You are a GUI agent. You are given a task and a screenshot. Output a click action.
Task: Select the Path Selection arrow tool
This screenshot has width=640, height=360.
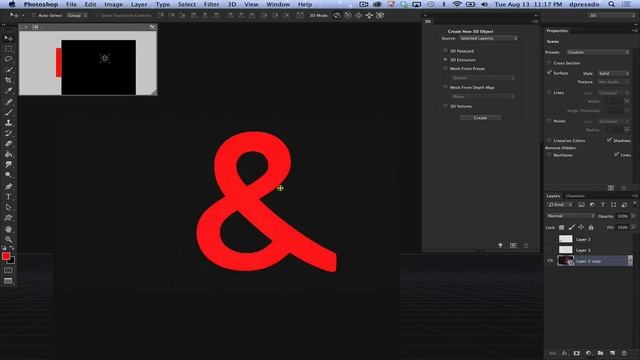[x=8, y=207]
